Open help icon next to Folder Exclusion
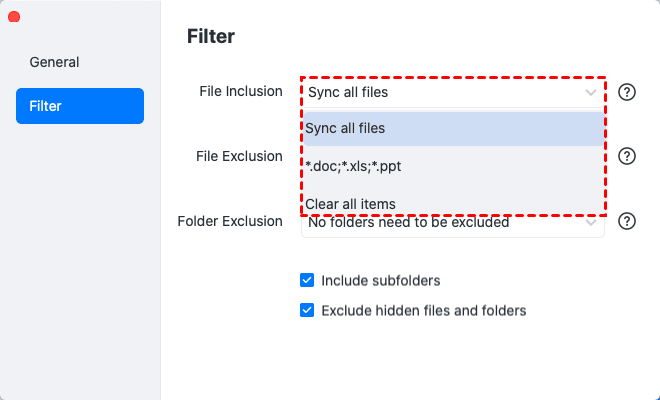The image size is (660, 400). [627, 222]
